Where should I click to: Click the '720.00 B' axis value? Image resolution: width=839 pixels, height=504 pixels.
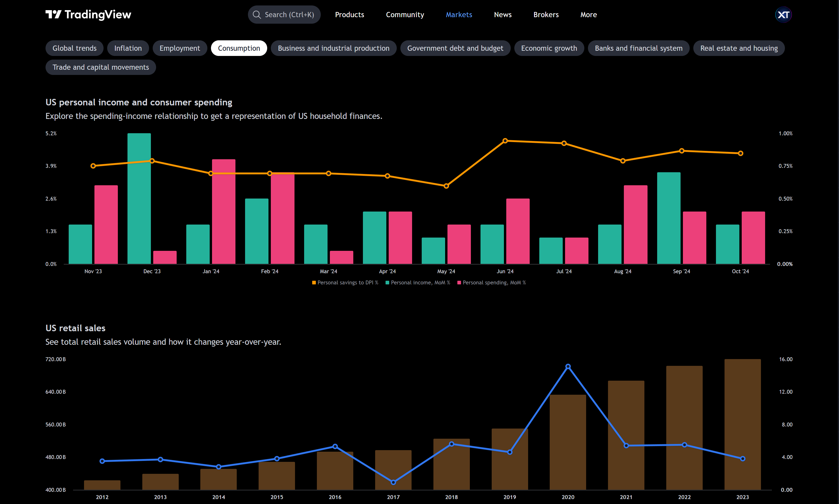(x=56, y=359)
